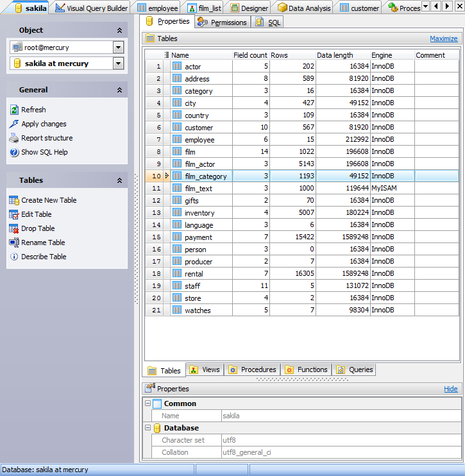Open the SQL tab
465x476 pixels.
point(267,22)
